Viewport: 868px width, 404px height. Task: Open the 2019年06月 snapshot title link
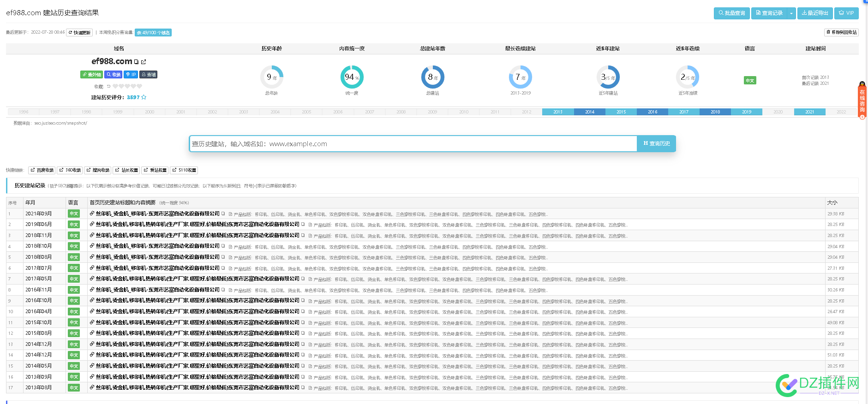click(x=198, y=225)
